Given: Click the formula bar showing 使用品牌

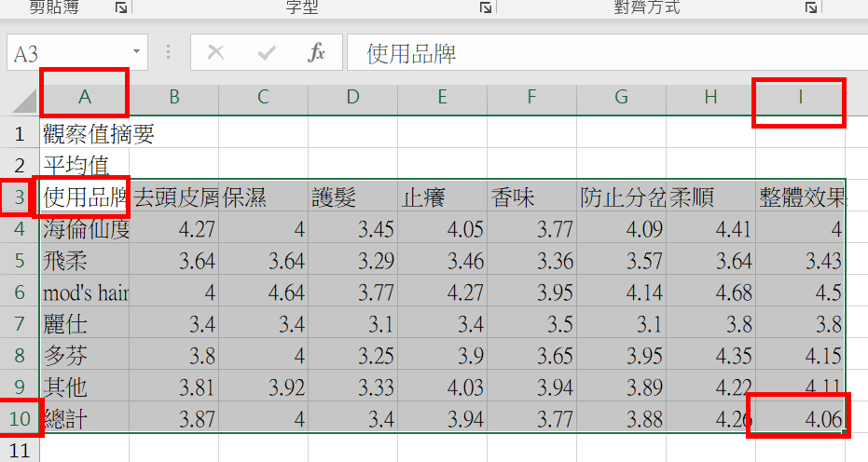Looking at the screenshot, I should [x=597, y=53].
